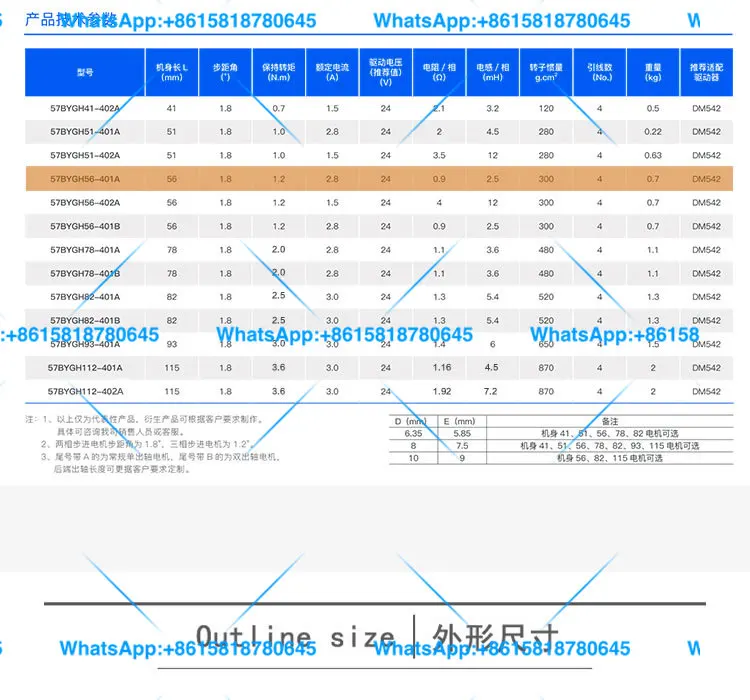Click the resistance value 1.92
Viewport: 750px width, 700px height.
442,391
